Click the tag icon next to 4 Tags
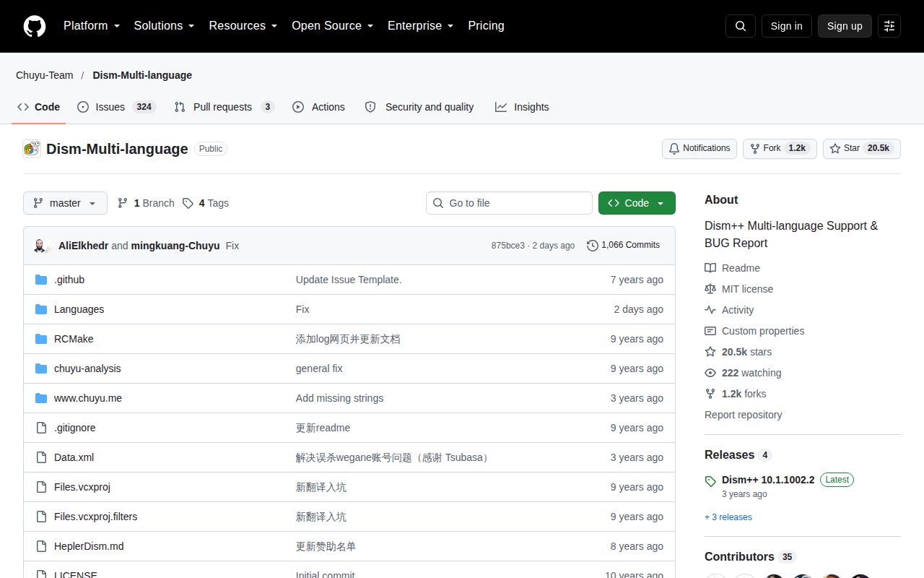 [x=188, y=203]
